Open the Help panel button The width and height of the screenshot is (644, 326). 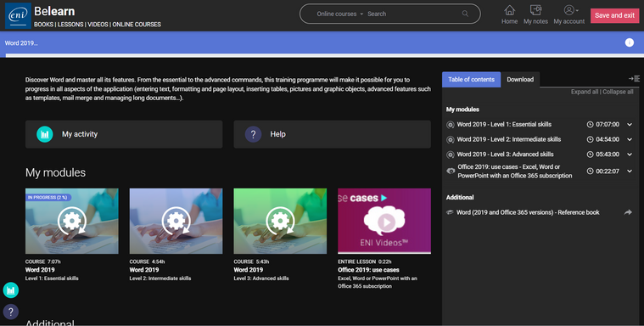point(333,134)
